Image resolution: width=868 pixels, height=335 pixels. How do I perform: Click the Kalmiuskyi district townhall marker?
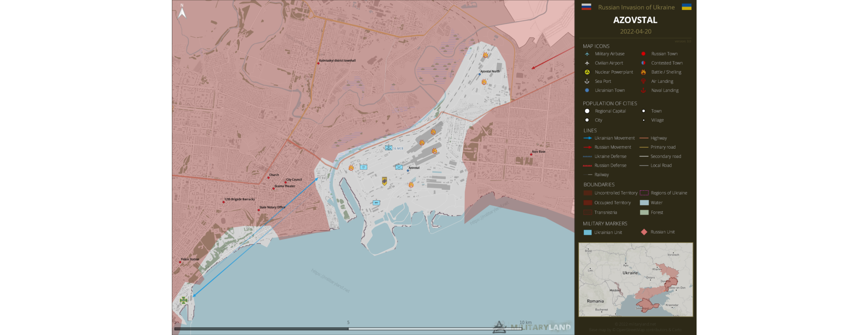[318, 63]
